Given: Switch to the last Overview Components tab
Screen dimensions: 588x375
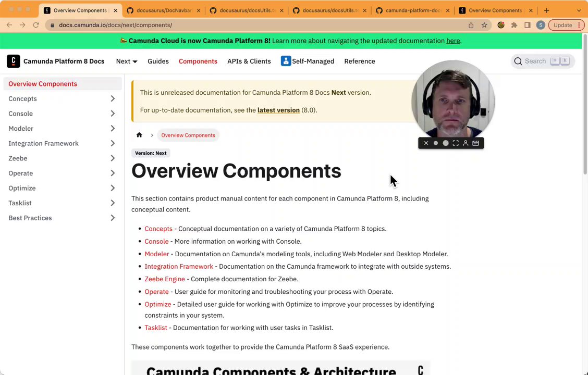Looking at the screenshot, I should click(495, 10).
